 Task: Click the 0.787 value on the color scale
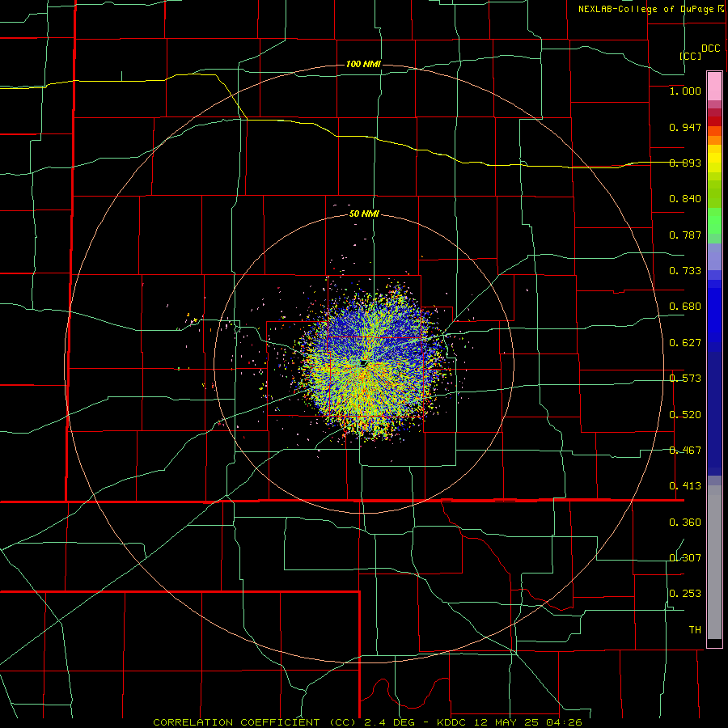click(x=685, y=235)
